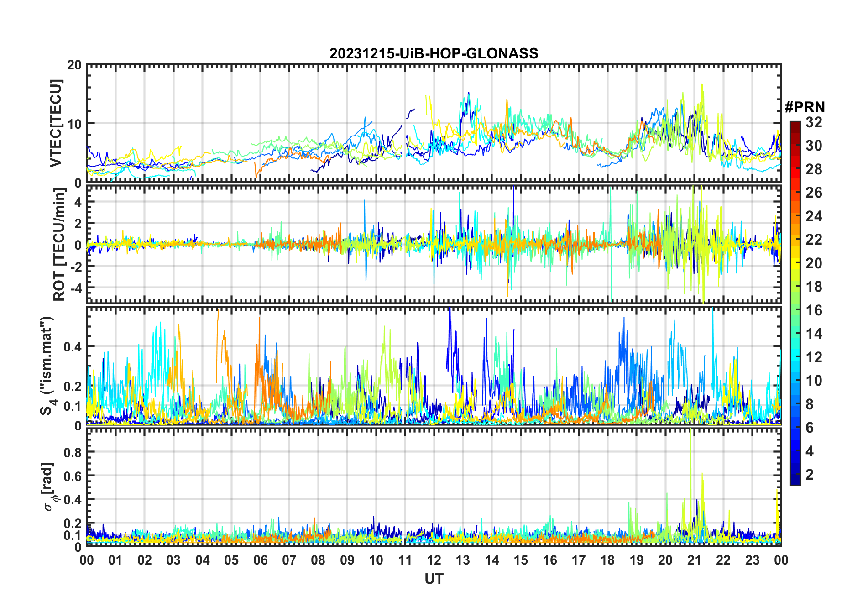This screenshot has width=868, height=607.
Task: Select colorbar tick label 8
Action: point(810,404)
